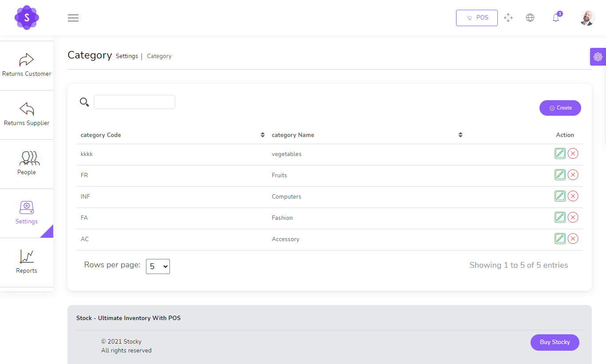This screenshot has width=606, height=364.
Task: Sort table by category Code
Action: [x=262, y=135]
